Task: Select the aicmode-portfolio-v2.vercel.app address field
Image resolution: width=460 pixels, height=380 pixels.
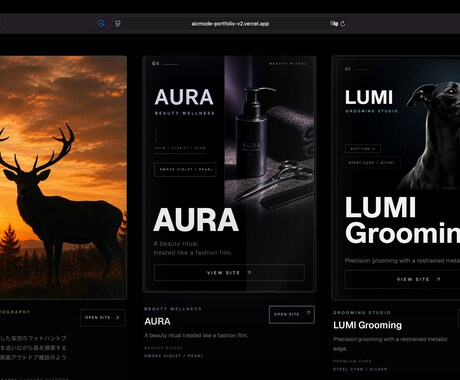Action: (x=230, y=24)
